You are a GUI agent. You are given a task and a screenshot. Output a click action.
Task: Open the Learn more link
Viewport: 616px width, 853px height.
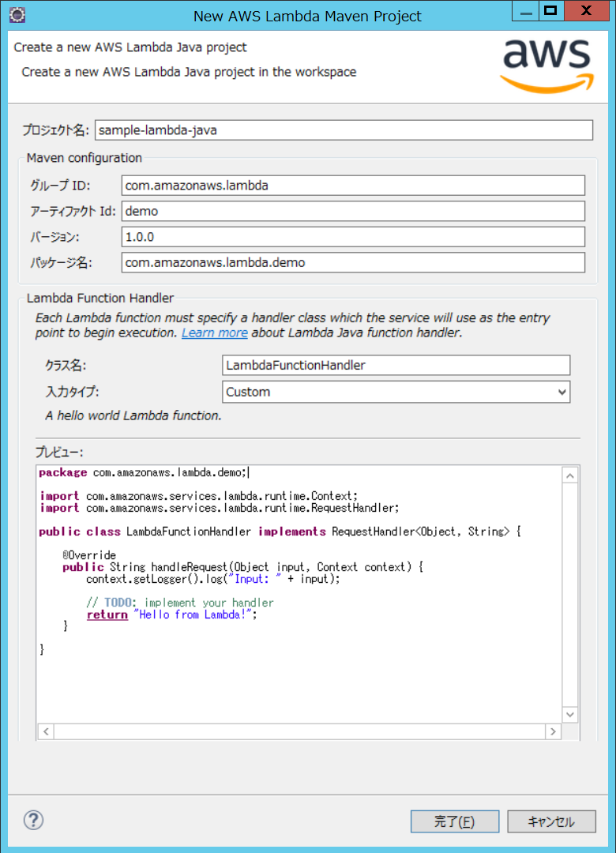214,333
